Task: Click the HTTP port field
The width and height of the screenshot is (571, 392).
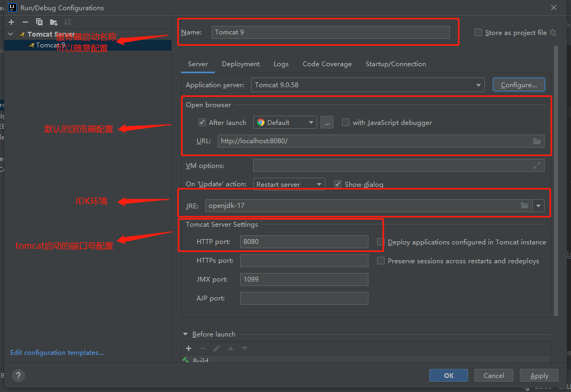Action: (304, 242)
